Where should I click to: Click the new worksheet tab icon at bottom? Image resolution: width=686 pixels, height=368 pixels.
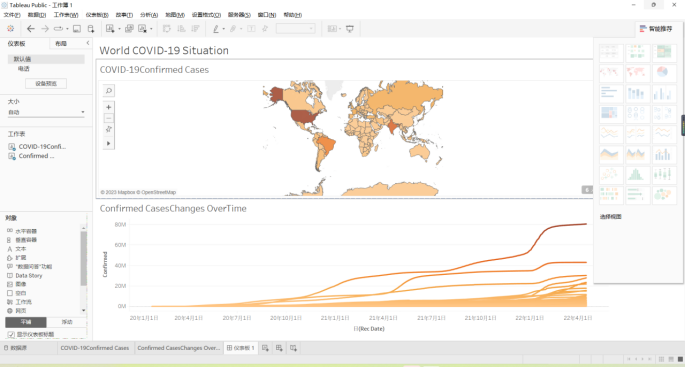(265, 348)
